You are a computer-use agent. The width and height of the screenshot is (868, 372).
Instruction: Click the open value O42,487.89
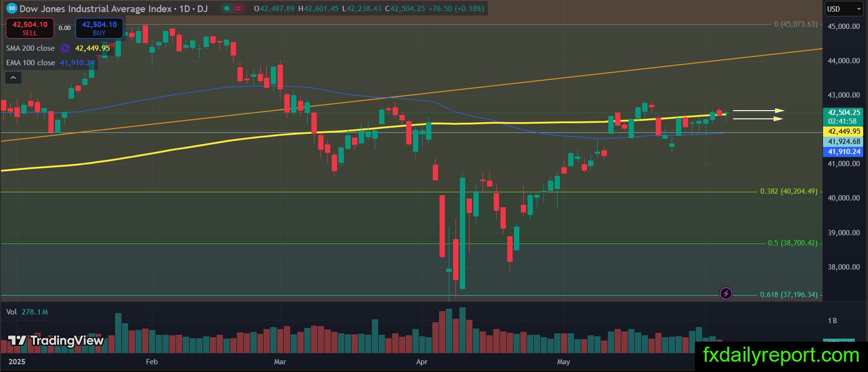point(274,9)
